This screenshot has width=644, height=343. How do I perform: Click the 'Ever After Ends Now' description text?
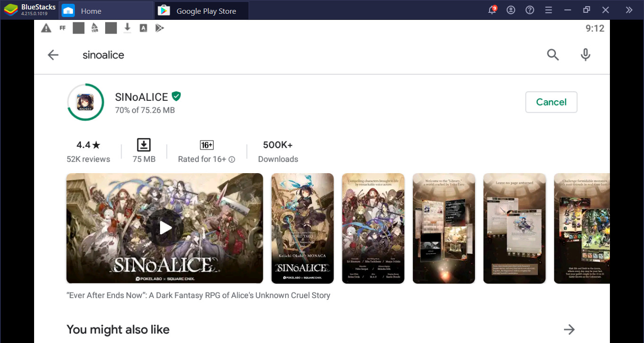pyautogui.click(x=198, y=295)
